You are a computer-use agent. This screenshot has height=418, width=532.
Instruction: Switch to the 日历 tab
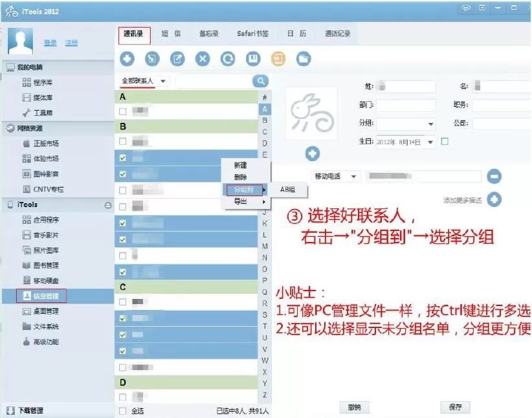coord(297,34)
